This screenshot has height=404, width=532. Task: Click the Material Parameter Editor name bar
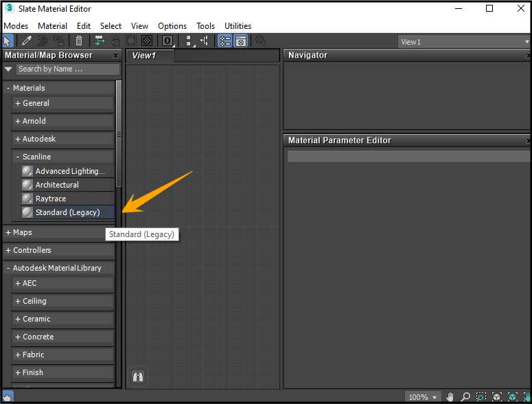pos(408,157)
